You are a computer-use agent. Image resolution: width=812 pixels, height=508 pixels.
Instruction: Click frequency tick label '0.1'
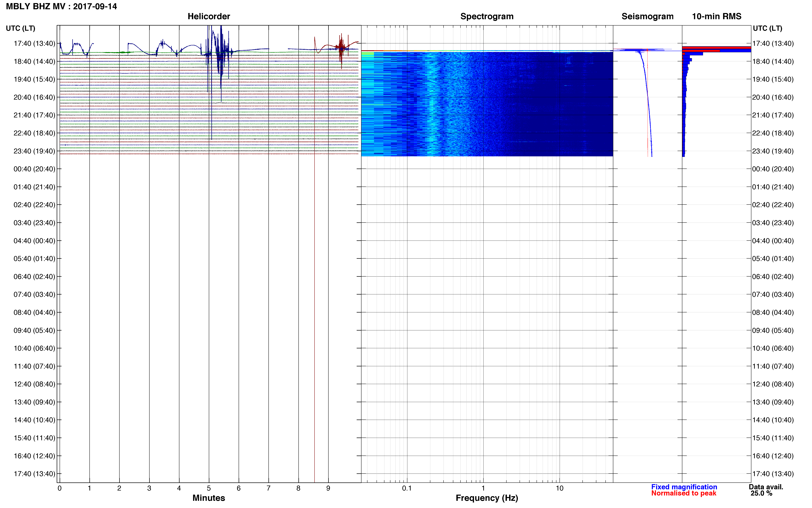[x=407, y=488]
